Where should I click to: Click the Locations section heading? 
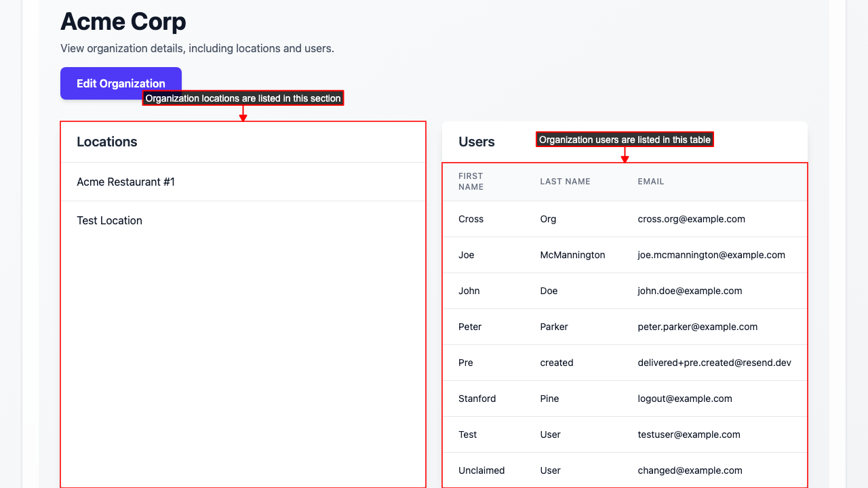pos(107,142)
